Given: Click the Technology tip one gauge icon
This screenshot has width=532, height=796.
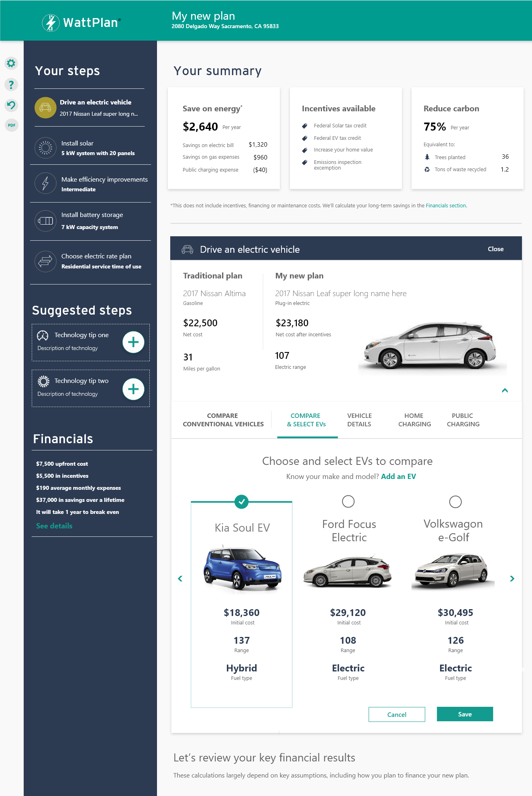Looking at the screenshot, I should [43, 336].
